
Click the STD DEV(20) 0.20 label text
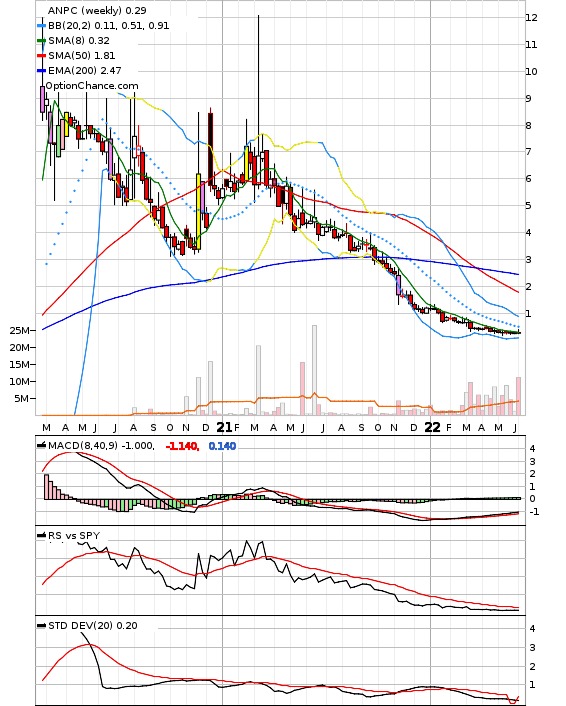(92, 625)
